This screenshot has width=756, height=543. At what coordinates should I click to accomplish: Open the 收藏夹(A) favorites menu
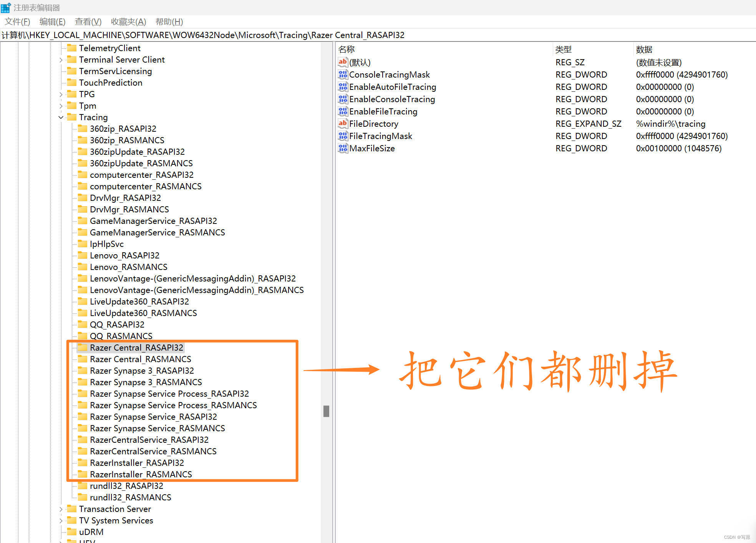(x=128, y=22)
